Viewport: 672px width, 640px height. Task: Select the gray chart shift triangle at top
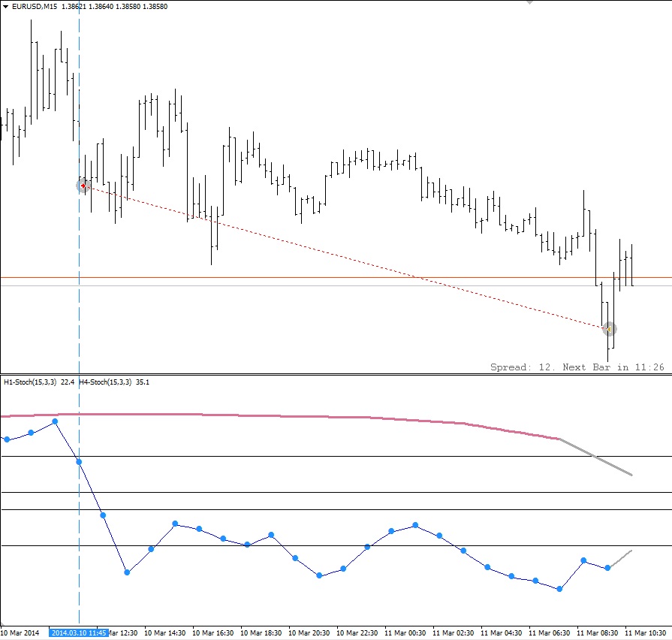pyautogui.click(x=529, y=2)
